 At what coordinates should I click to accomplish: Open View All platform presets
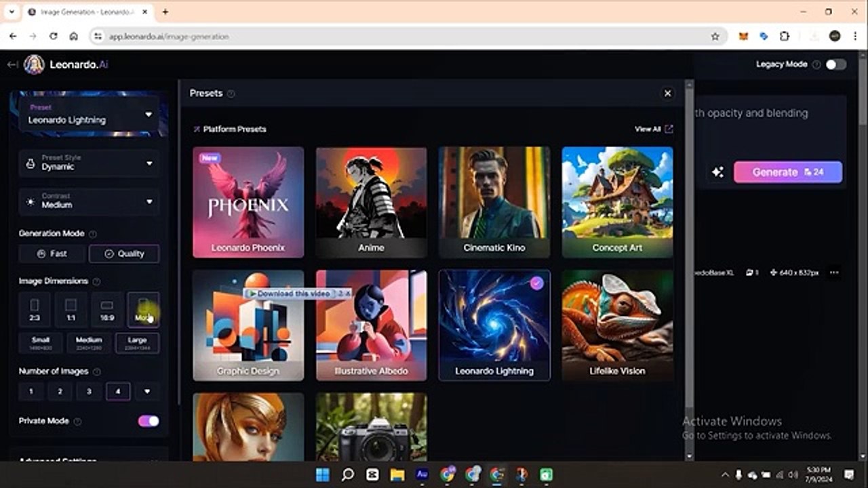click(654, 129)
